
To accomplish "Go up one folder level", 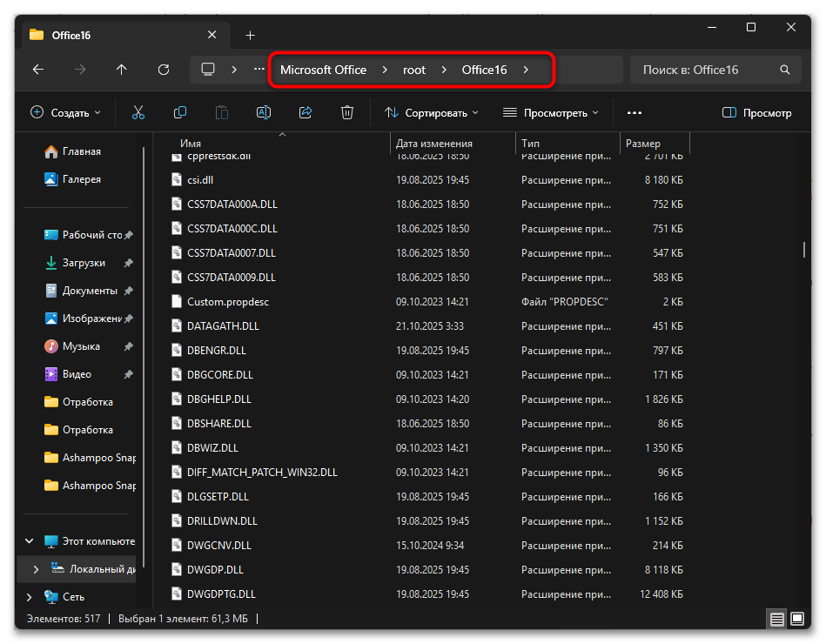I will [122, 70].
